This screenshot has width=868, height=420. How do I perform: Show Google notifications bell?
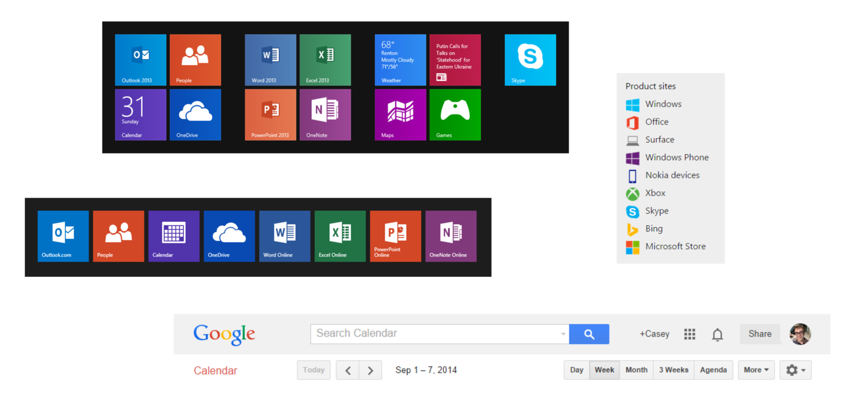point(718,334)
